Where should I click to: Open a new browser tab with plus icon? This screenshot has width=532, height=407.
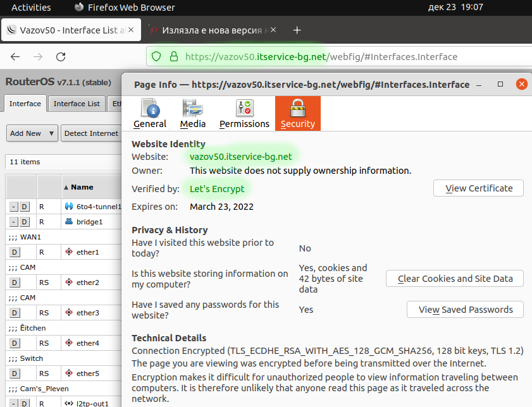point(297,30)
